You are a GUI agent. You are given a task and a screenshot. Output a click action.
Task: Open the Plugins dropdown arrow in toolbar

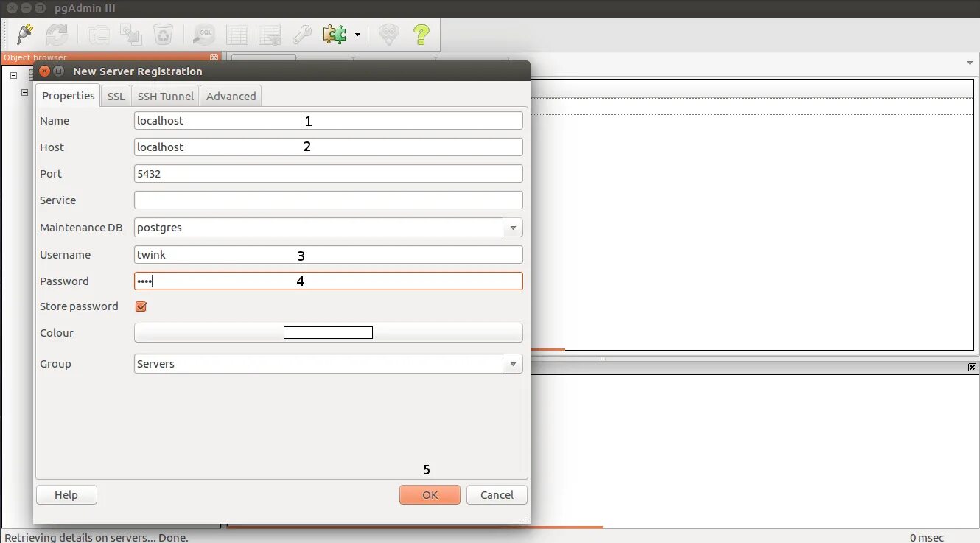pyautogui.click(x=357, y=35)
